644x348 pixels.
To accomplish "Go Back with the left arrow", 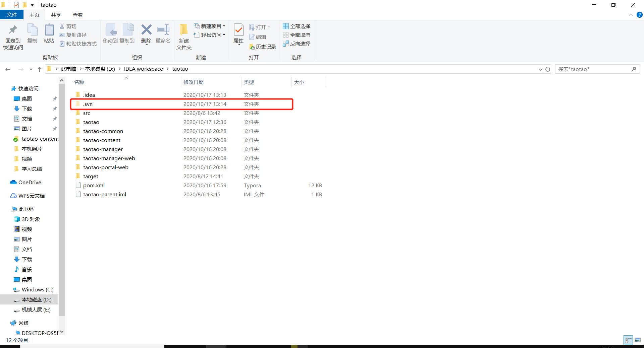I will [x=8, y=69].
